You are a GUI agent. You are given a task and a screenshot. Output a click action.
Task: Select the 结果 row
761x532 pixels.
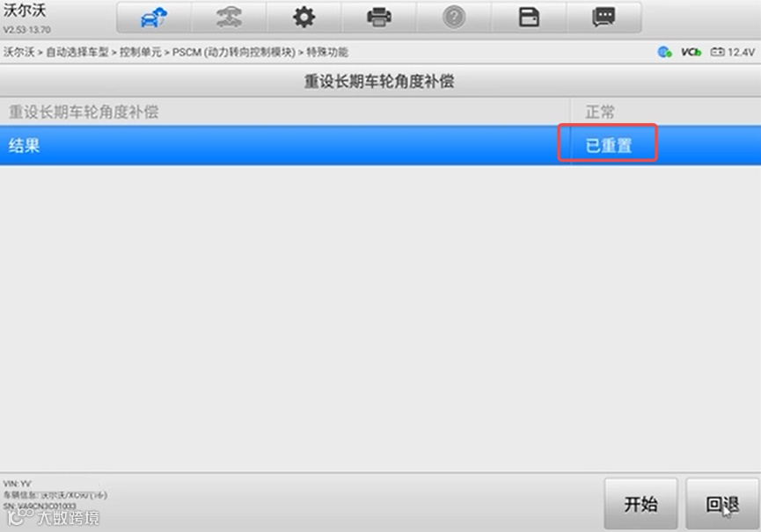(x=380, y=145)
